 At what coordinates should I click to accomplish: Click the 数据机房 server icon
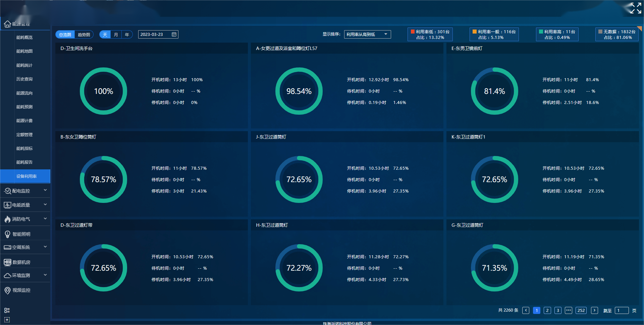tap(7, 262)
